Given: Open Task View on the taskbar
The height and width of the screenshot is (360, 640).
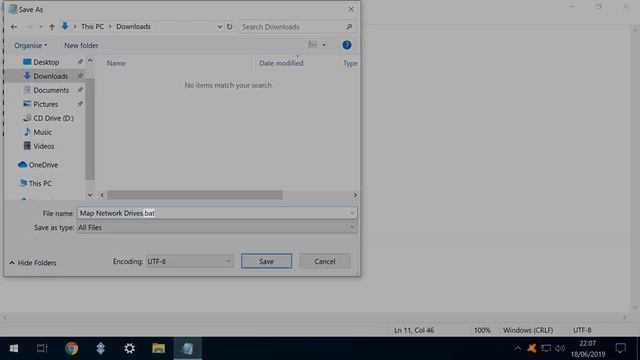Looking at the screenshot, I should click(x=42, y=348).
